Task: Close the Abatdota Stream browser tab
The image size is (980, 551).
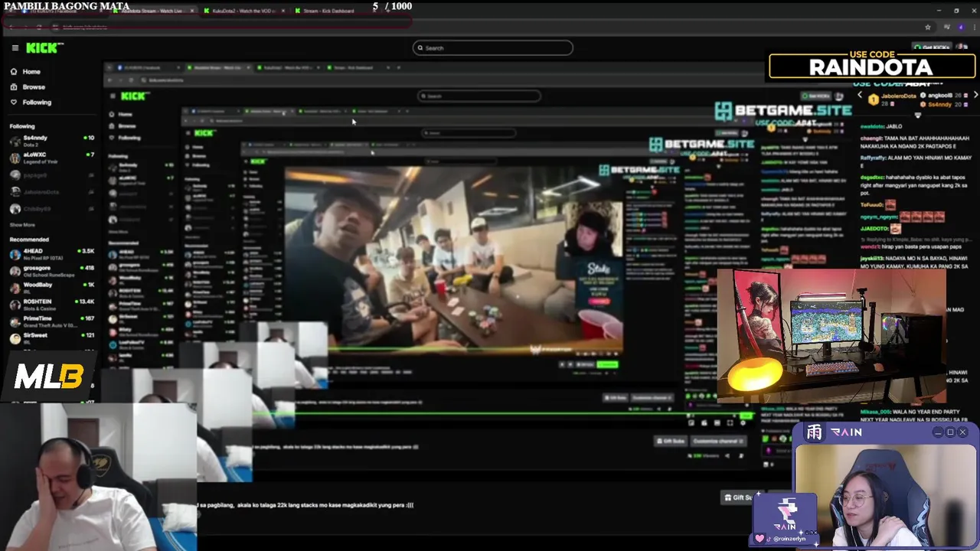Action: tap(191, 11)
